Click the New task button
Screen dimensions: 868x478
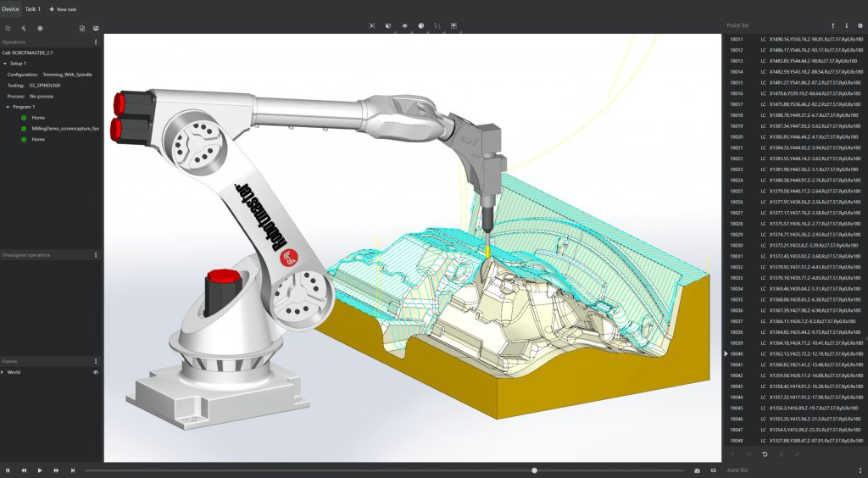point(63,9)
